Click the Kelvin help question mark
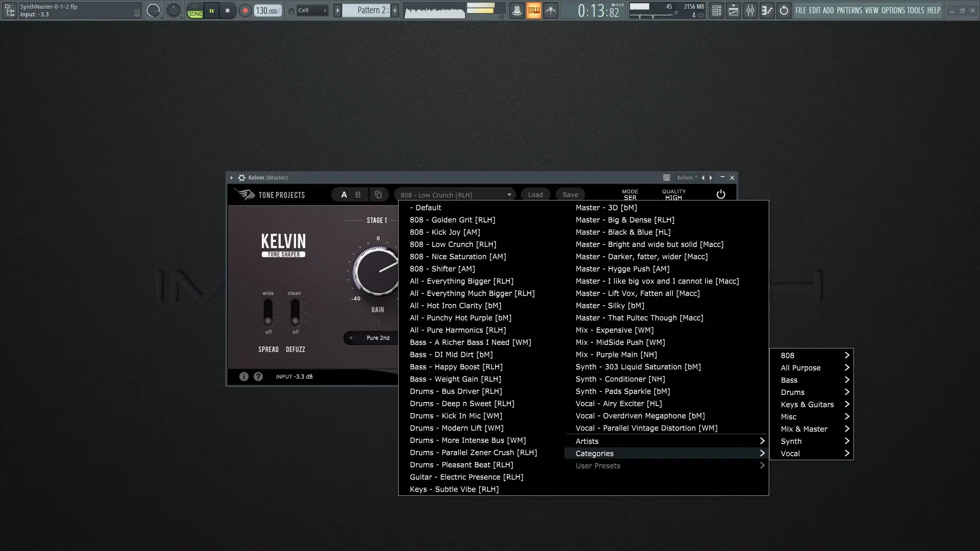This screenshot has height=551, width=980. click(x=258, y=377)
